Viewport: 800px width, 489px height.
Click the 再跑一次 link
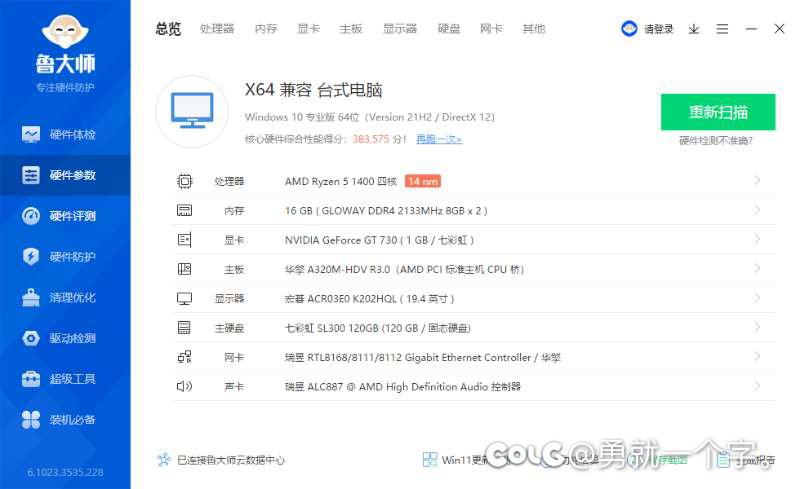click(x=439, y=139)
